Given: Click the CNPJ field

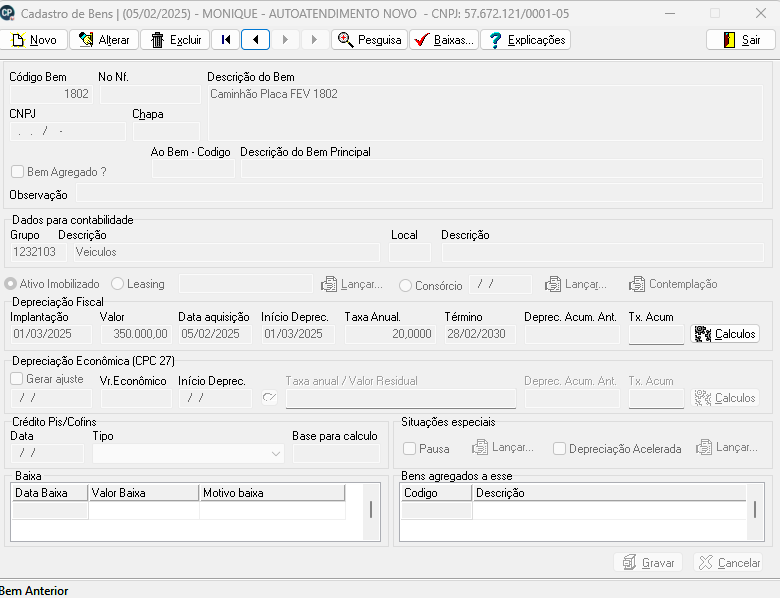Looking at the screenshot, I should click(68, 131).
